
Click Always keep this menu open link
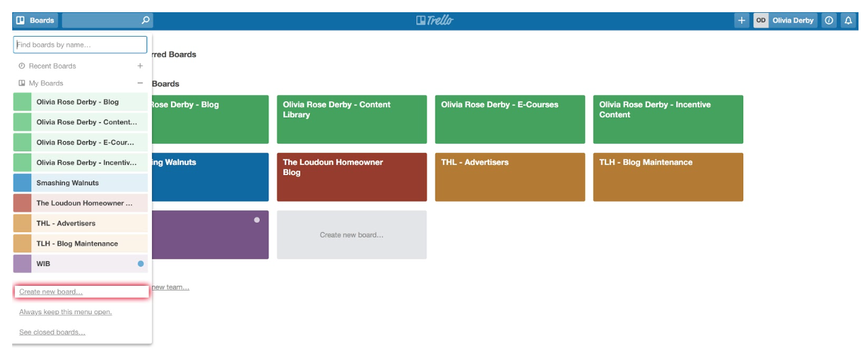click(x=66, y=312)
